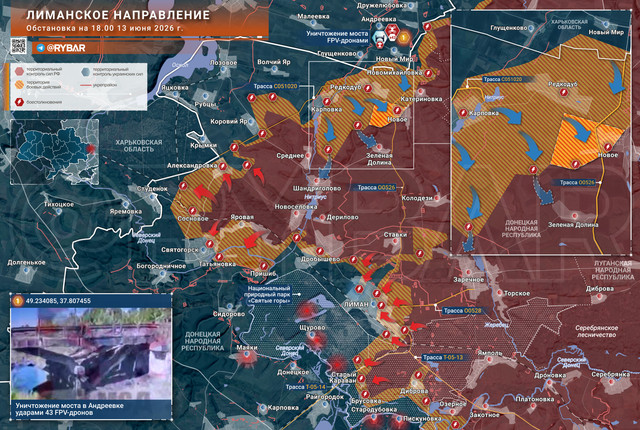Click the Торское town label

click(x=517, y=293)
